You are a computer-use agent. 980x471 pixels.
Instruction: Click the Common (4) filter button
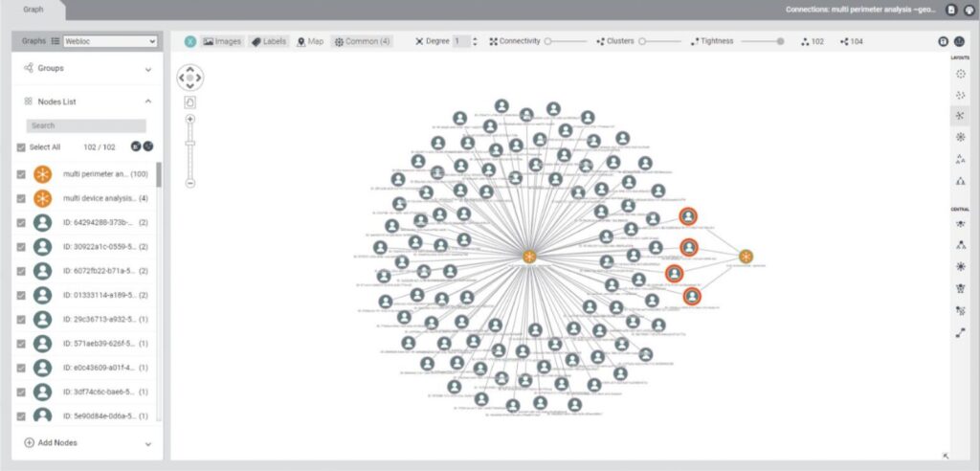(x=362, y=42)
